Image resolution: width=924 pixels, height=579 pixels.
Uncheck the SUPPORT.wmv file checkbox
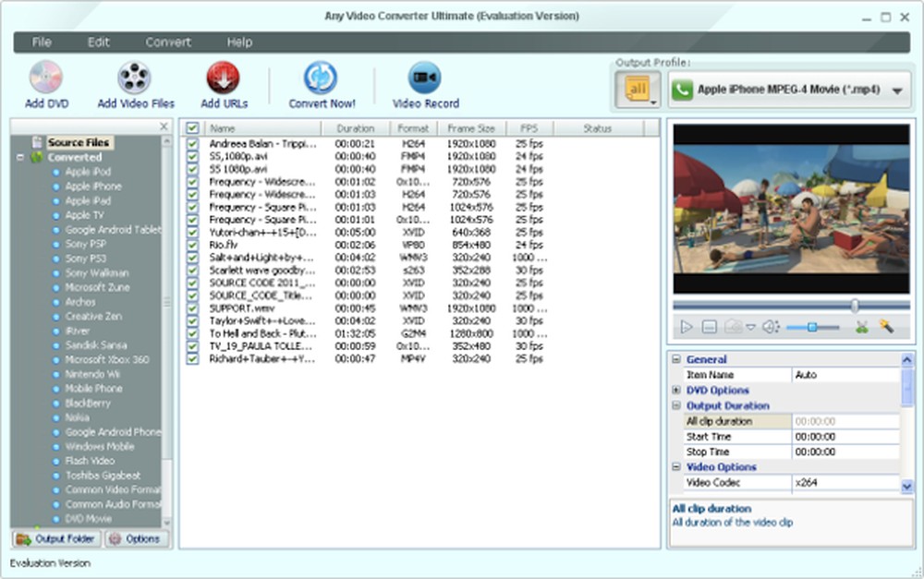pos(192,308)
